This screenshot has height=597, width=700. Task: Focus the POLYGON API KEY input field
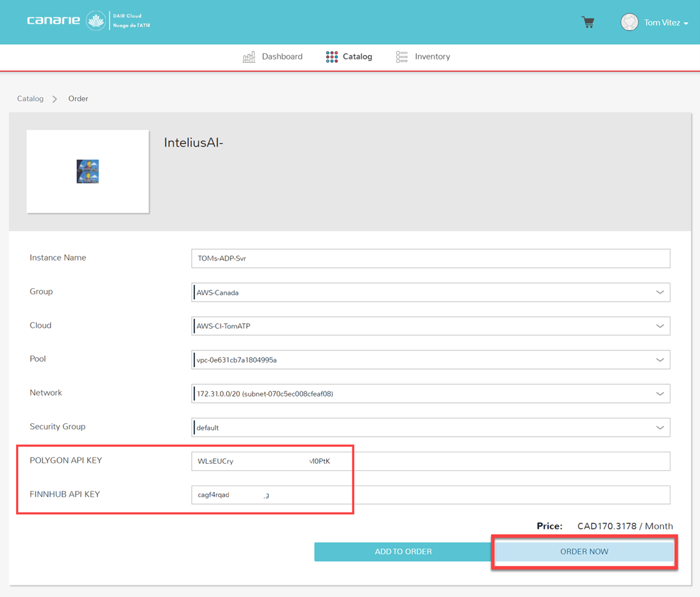431,461
